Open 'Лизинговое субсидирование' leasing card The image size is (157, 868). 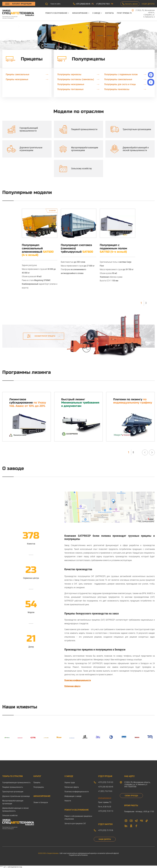(x=27, y=416)
